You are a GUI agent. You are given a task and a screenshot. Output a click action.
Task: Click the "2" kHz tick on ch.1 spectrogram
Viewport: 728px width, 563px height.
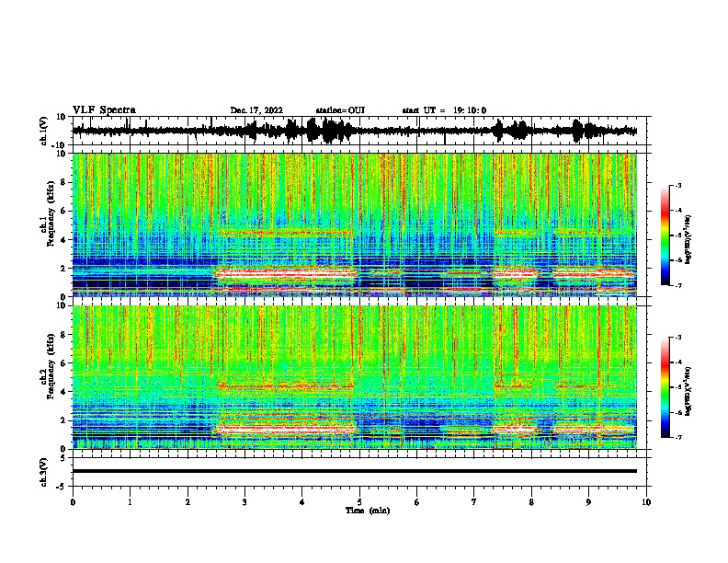coord(64,268)
